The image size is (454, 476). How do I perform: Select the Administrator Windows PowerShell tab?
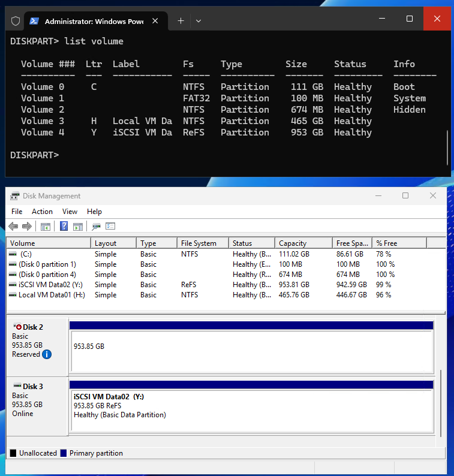coord(96,21)
